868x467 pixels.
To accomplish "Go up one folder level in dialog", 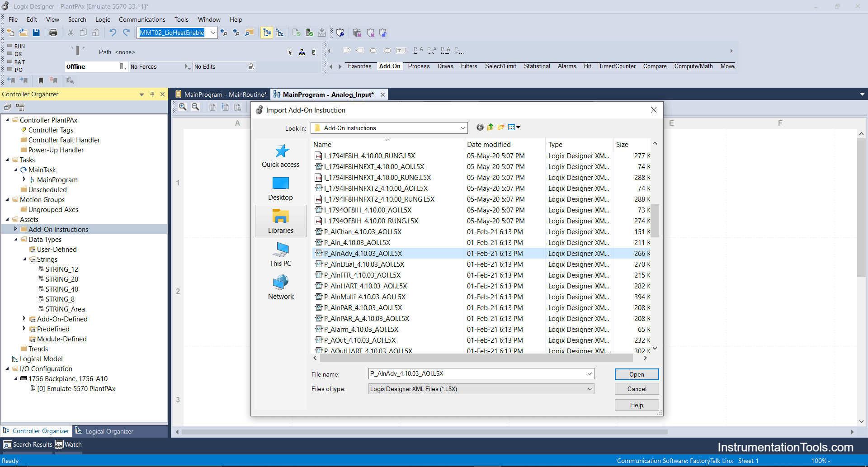I will tap(491, 127).
